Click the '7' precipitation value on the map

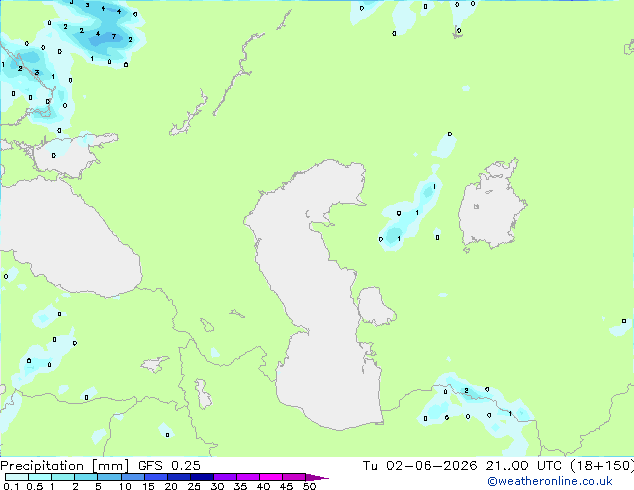[x=114, y=37]
